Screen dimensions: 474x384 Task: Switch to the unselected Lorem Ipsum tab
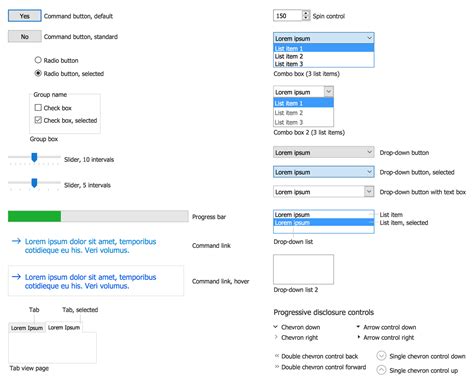(27, 328)
